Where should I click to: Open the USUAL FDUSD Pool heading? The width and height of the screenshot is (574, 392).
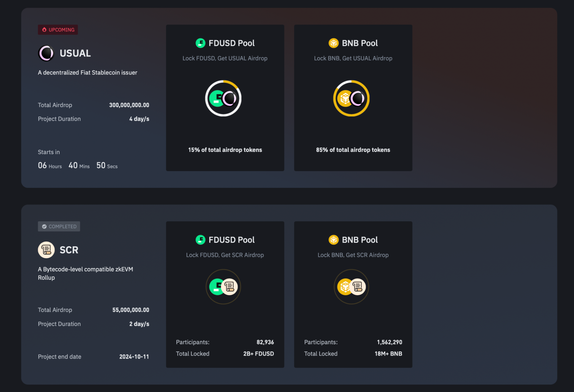click(231, 43)
